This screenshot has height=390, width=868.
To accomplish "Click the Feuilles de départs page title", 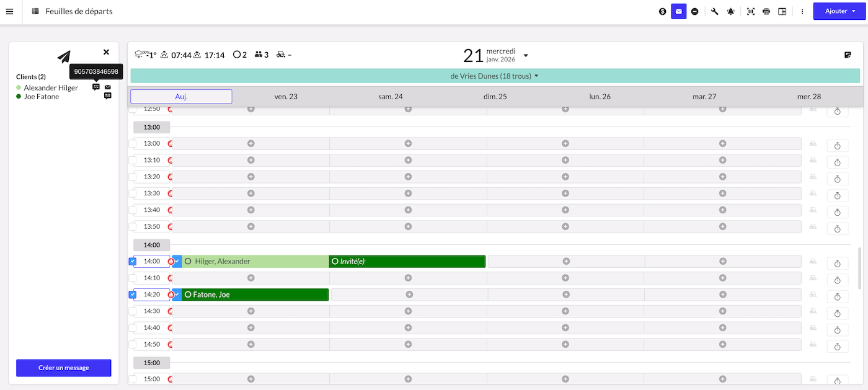I will (79, 11).
